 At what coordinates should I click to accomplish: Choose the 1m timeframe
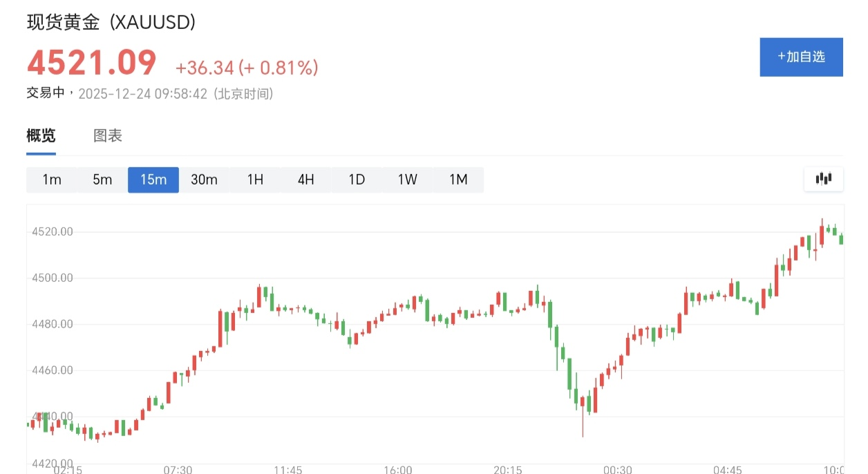(x=52, y=180)
